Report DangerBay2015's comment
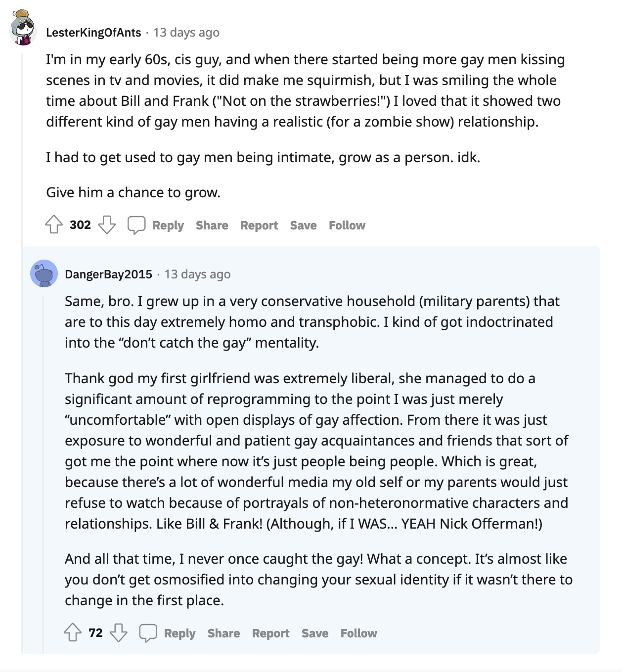 point(271,633)
